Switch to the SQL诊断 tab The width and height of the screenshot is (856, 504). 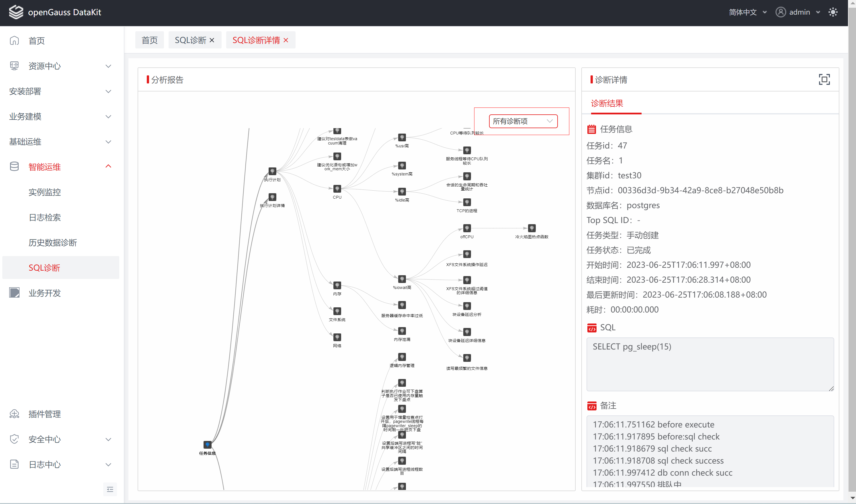(190, 40)
